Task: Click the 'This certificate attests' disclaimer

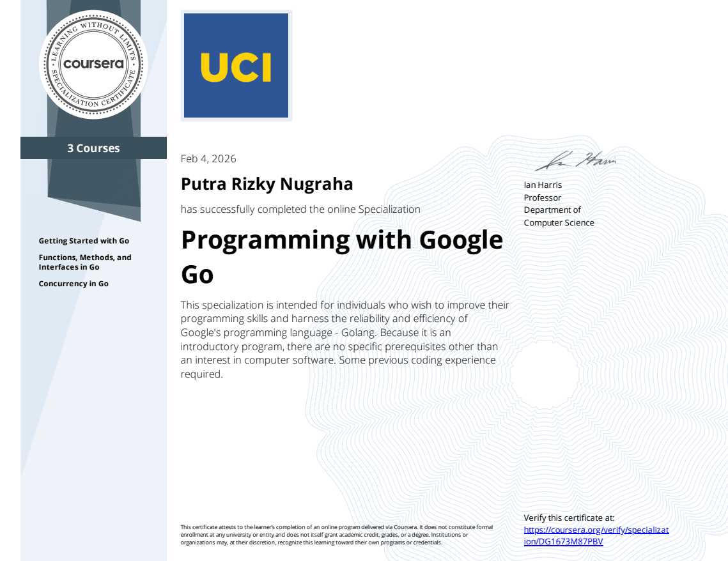Action: pyautogui.click(x=337, y=535)
